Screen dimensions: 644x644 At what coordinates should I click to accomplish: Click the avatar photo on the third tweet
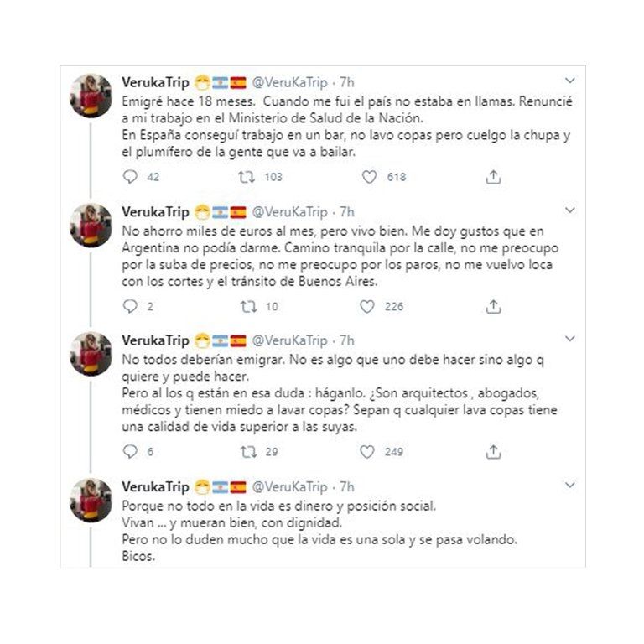91,354
